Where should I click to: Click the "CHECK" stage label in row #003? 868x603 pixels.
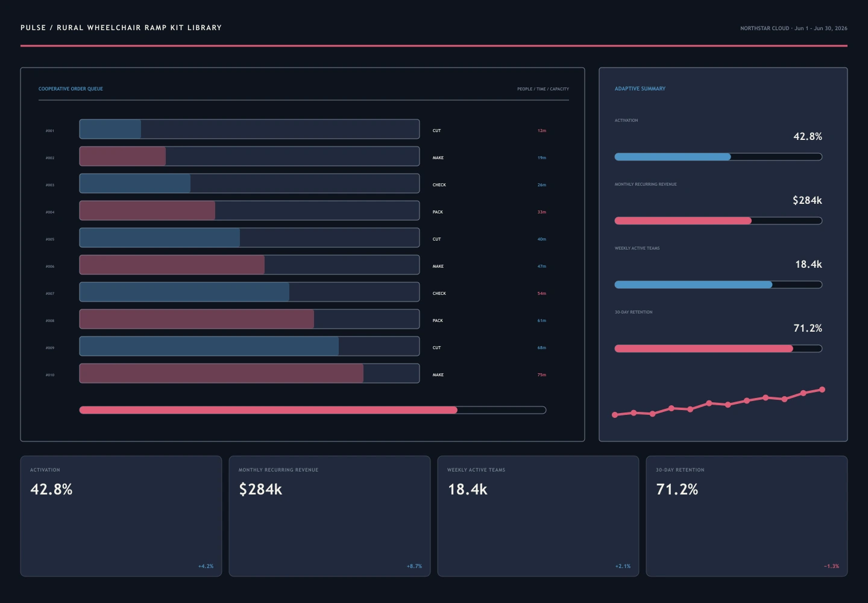(x=439, y=185)
